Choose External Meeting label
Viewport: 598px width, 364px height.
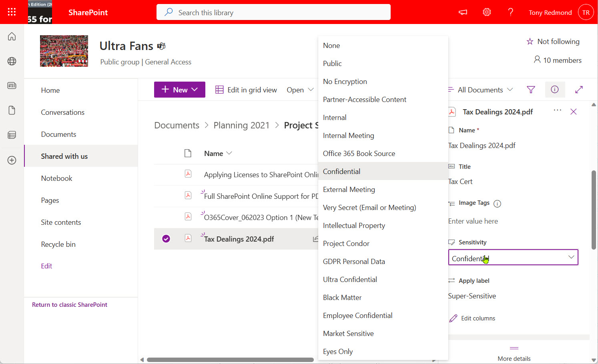(x=383, y=190)
